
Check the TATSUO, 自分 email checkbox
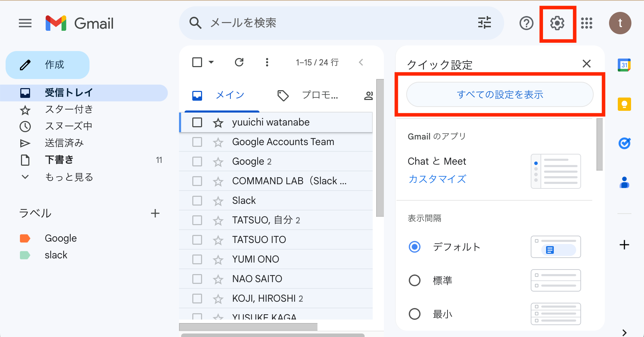197,220
